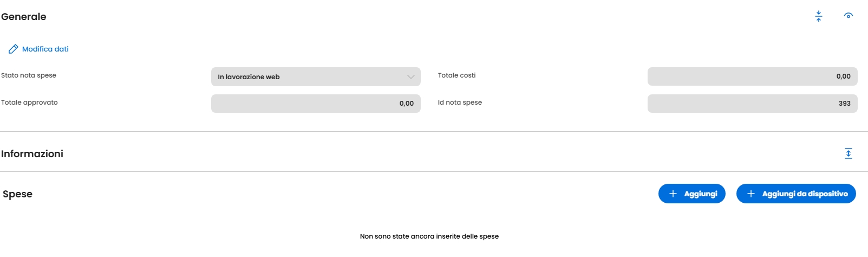868x257 pixels.
Task: Collapse the Generale section
Action: [819, 16]
